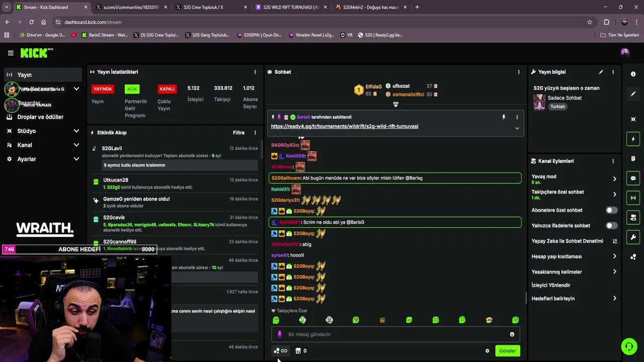Pick the brown angry emote in the emote row
Screen dimensions: 644x362
(x=382, y=320)
